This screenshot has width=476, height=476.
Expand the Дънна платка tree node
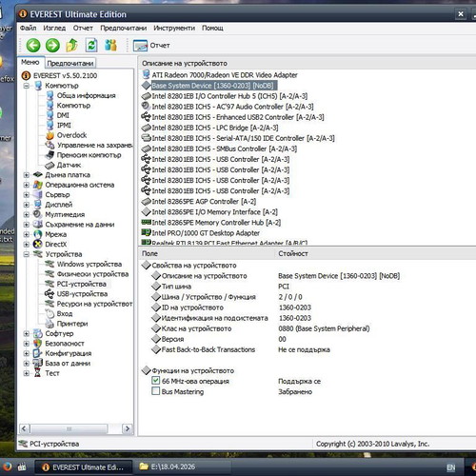pyautogui.click(x=27, y=175)
